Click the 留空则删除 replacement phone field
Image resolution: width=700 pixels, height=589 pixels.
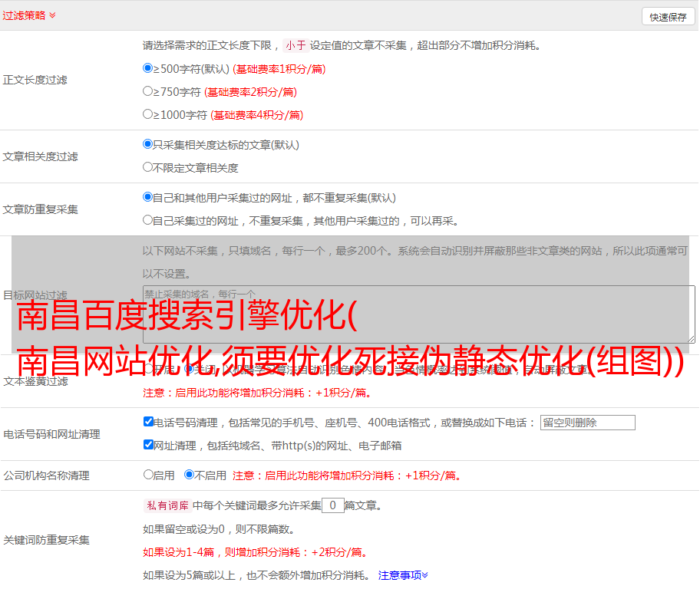point(587,423)
